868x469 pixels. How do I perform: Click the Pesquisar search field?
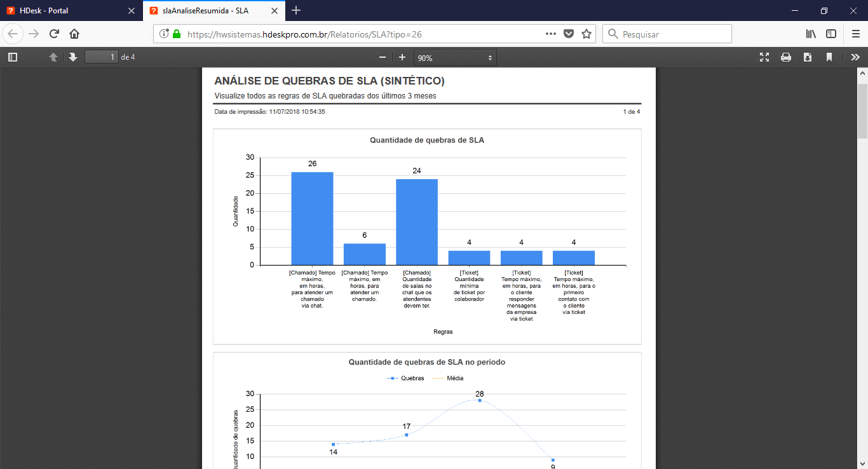tap(667, 34)
